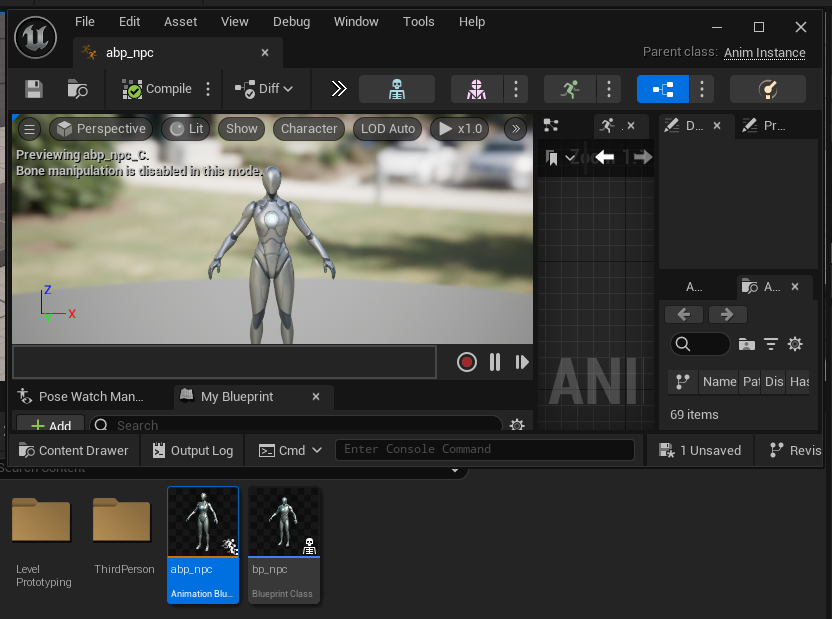Open the Skeletal Mesh editor icon
This screenshot has height=619, width=832.
tap(476, 89)
